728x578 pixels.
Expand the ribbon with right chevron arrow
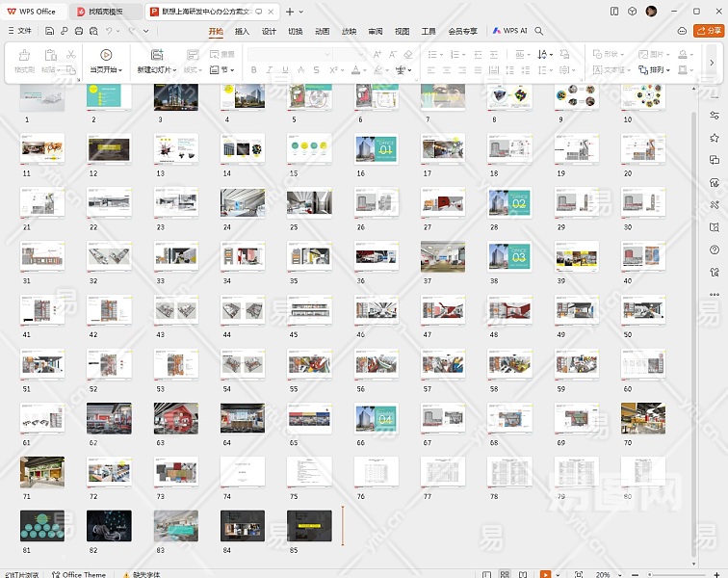click(711, 63)
